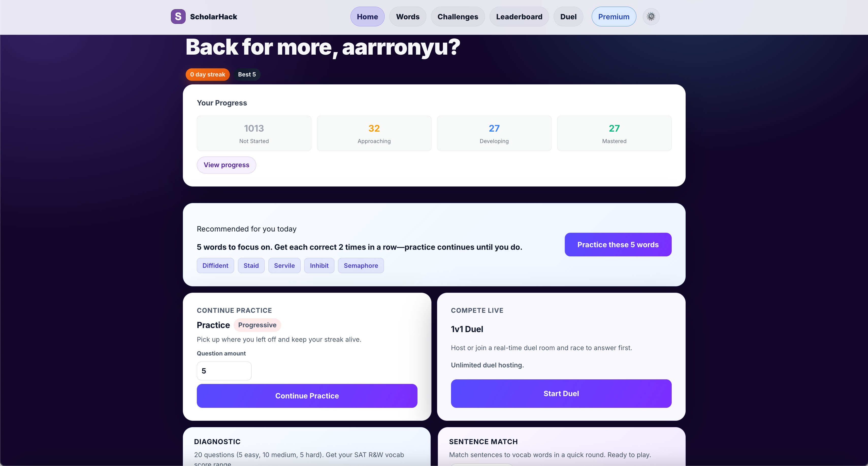Click the Servile word chip
Viewport: 868px width, 466px height.
284,266
